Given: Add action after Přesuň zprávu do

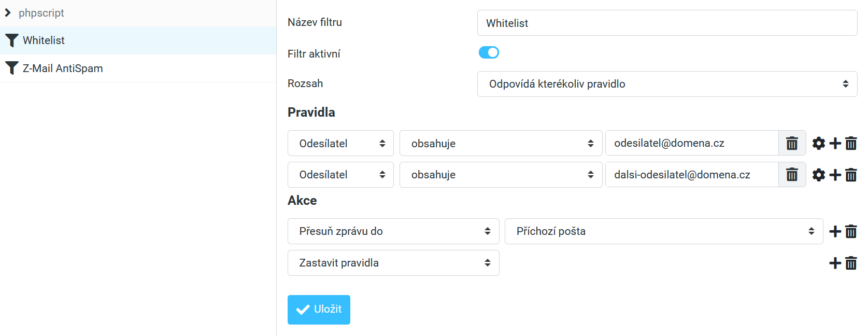Looking at the screenshot, I should [835, 231].
